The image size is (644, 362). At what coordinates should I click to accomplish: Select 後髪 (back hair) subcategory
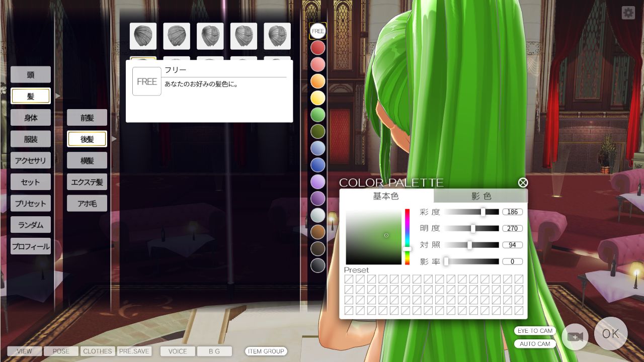pos(87,139)
